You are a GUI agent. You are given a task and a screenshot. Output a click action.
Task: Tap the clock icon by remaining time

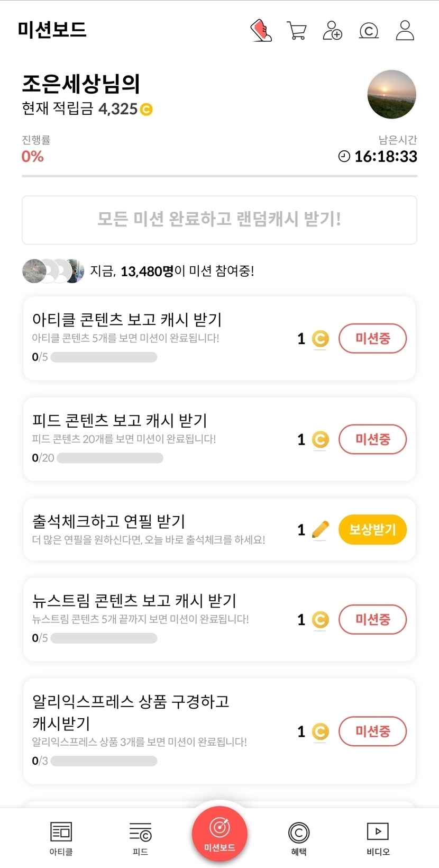(344, 156)
